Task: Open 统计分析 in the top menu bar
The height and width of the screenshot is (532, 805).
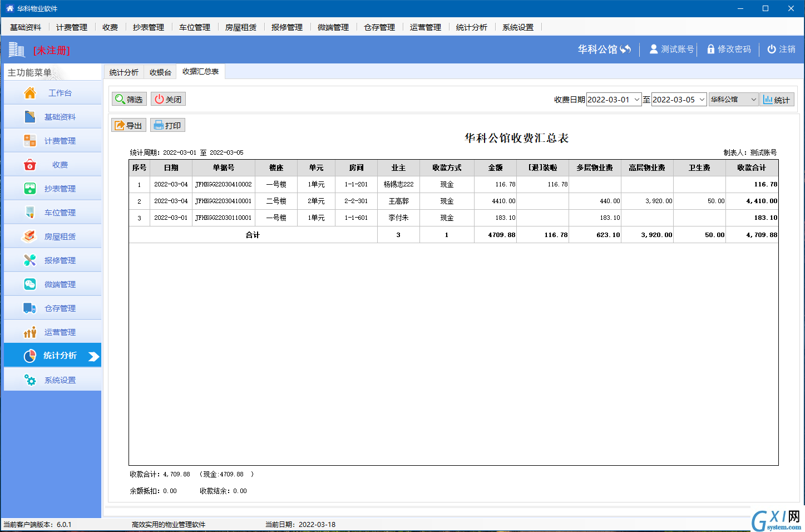Action: pyautogui.click(x=472, y=27)
